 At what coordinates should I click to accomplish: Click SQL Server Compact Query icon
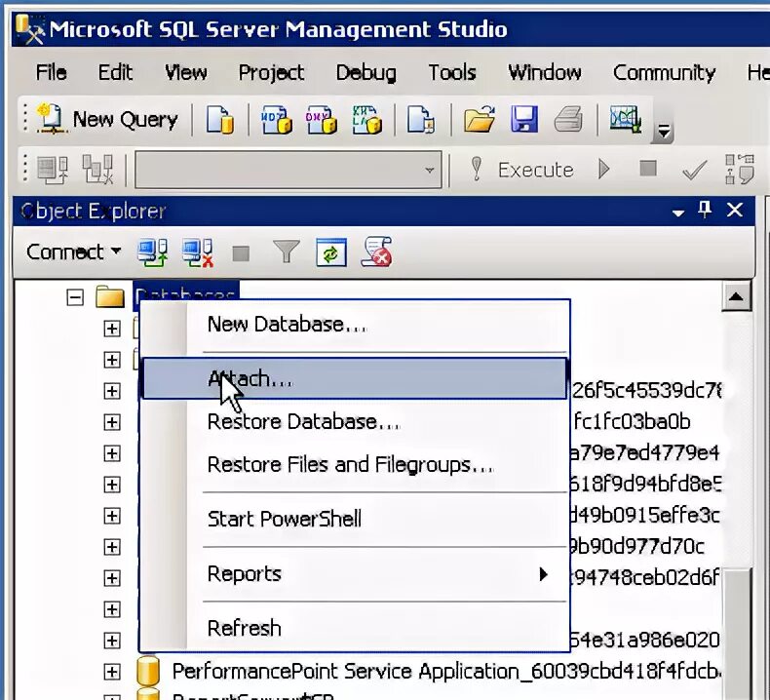(x=421, y=119)
